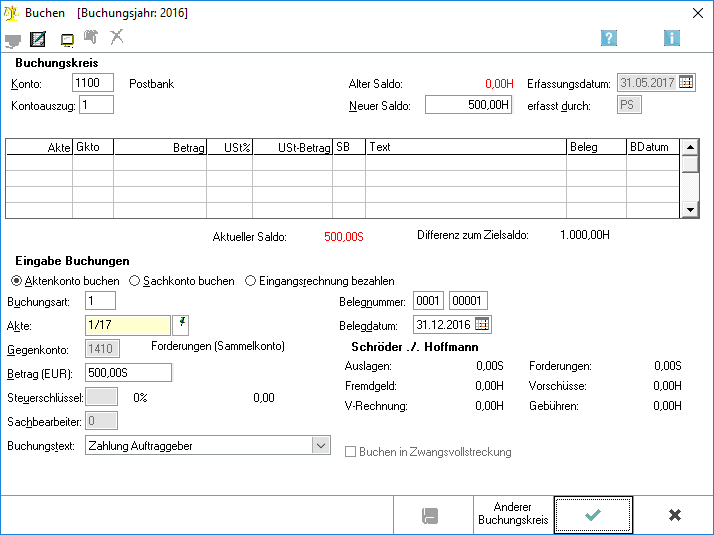
Task: Click the Text column header
Action: coord(466,147)
